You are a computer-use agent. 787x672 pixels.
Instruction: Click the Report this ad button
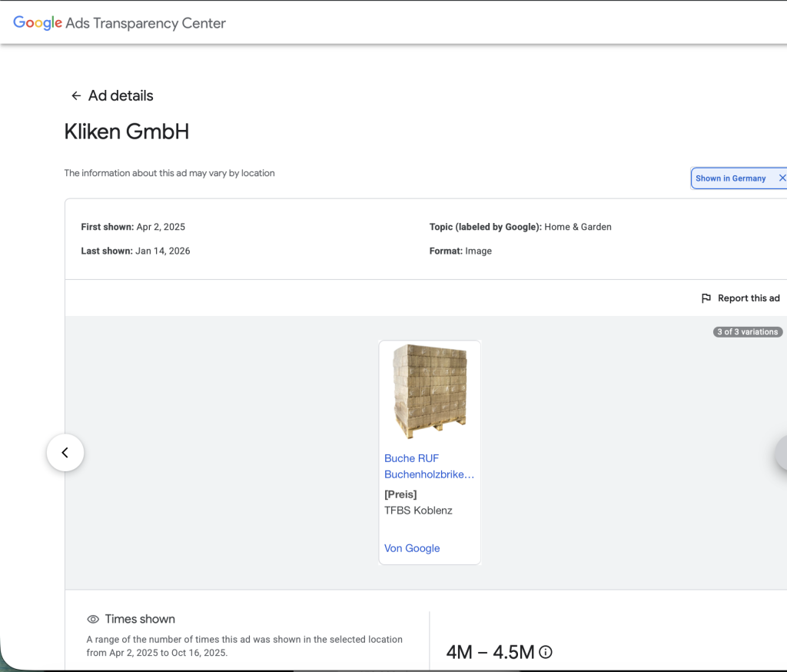click(748, 298)
